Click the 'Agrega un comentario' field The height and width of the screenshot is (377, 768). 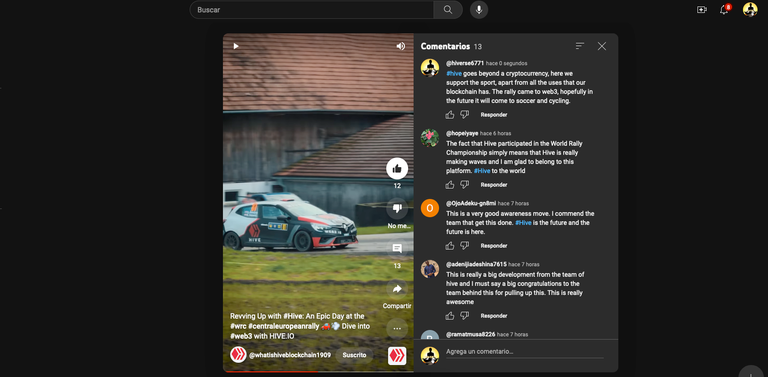[x=525, y=352]
